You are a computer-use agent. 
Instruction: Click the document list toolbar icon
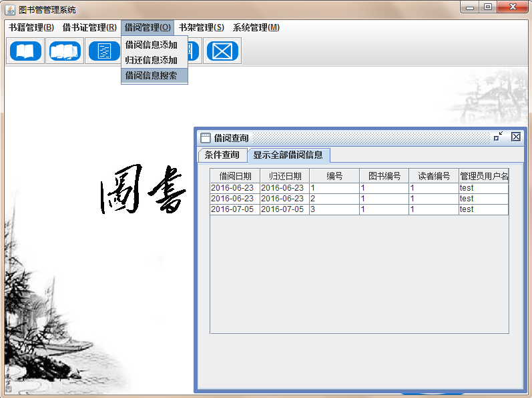(103, 51)
